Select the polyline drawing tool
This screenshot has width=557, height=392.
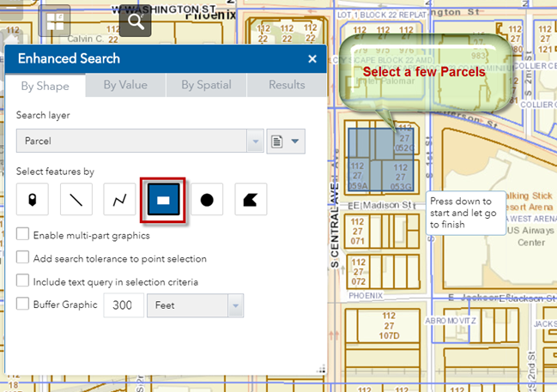tap(120, 199)
